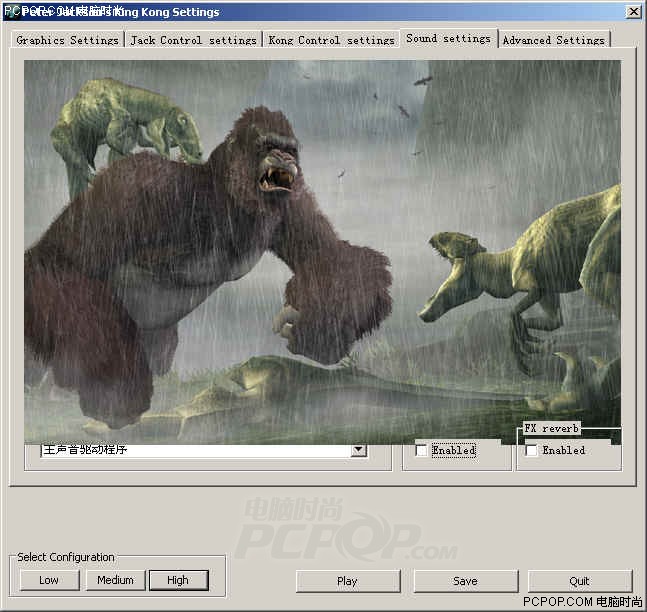Open the Graphics Settings tab
Screen dimensions: 647x612
[x=67, y=40]
